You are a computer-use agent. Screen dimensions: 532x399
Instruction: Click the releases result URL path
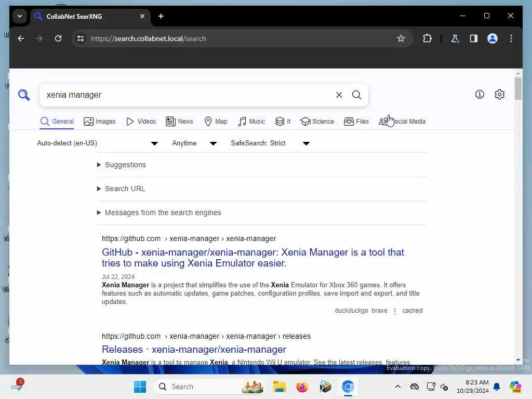click(206, 337)
